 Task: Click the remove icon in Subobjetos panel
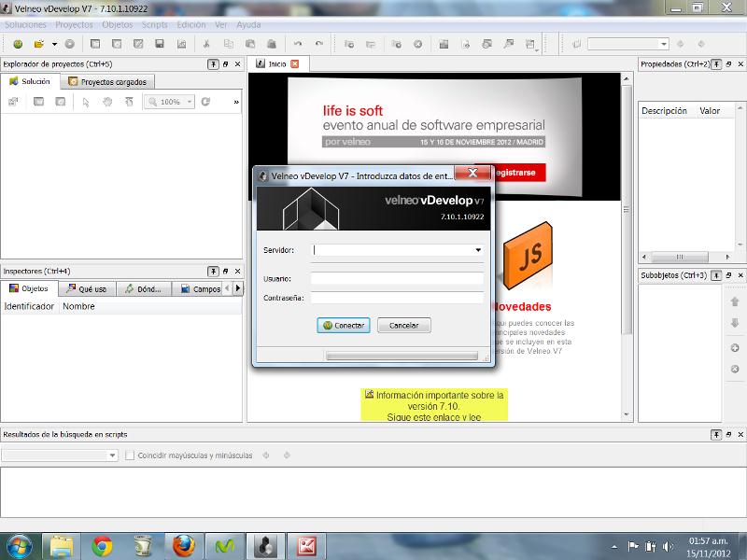735,369
